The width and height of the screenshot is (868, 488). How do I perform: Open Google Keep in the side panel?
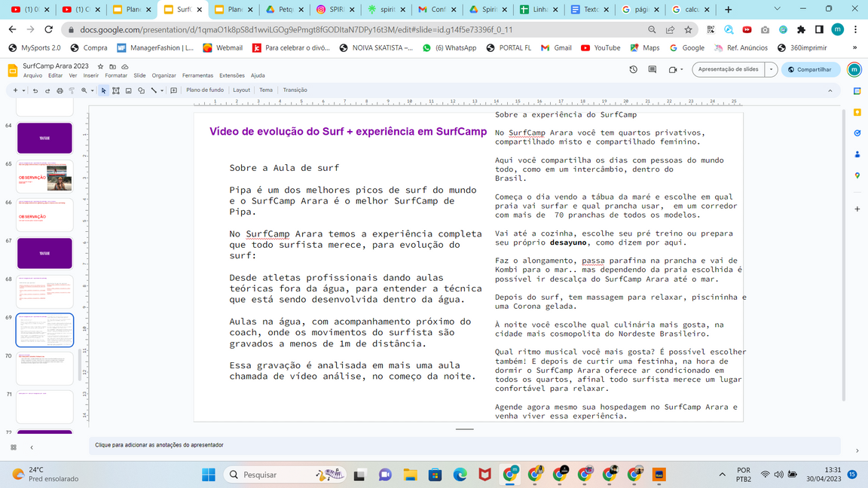tap(857, 112)
